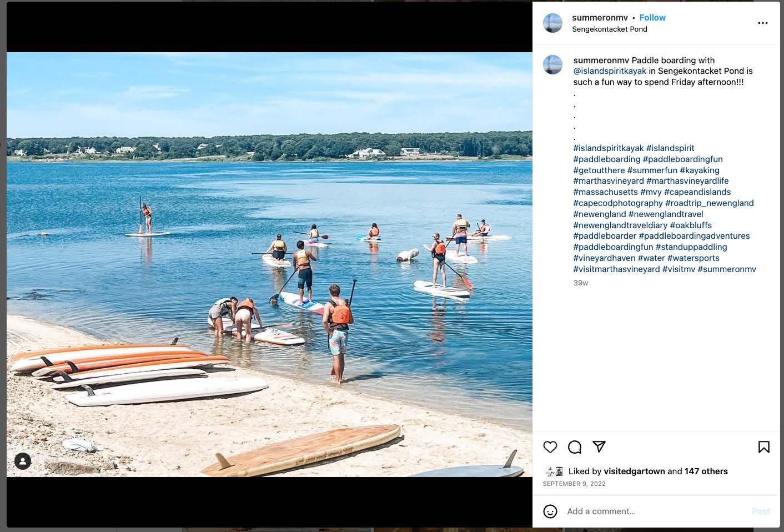
Task: Open the Sengekontacket Pond location link
Action: (x=610, y=29)
